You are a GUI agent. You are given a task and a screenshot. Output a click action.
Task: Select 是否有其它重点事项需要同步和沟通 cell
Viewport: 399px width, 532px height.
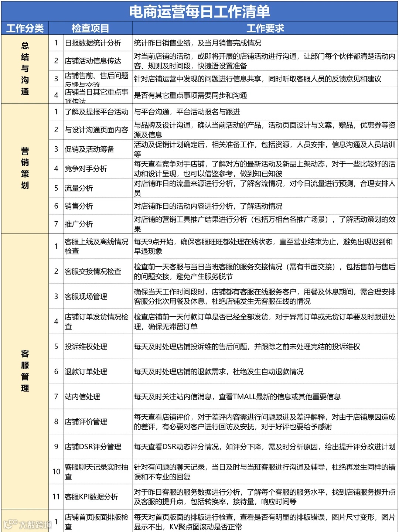pyautogui.click(x=265, y=95)
